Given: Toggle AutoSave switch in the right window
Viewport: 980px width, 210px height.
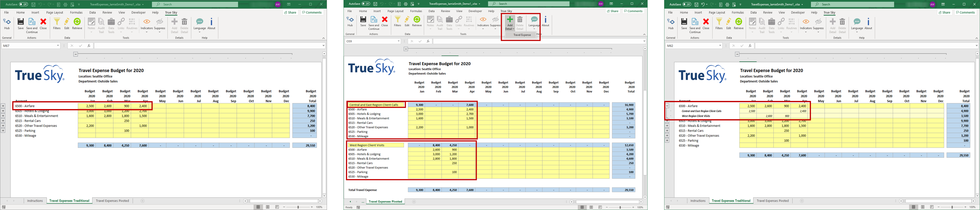Looking at the screenshot, I should pyautogui.click(x=687, y=5).
